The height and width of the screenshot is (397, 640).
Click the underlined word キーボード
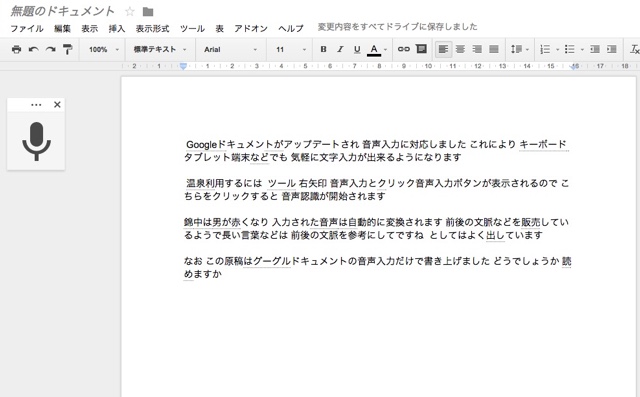coord(543,144)
